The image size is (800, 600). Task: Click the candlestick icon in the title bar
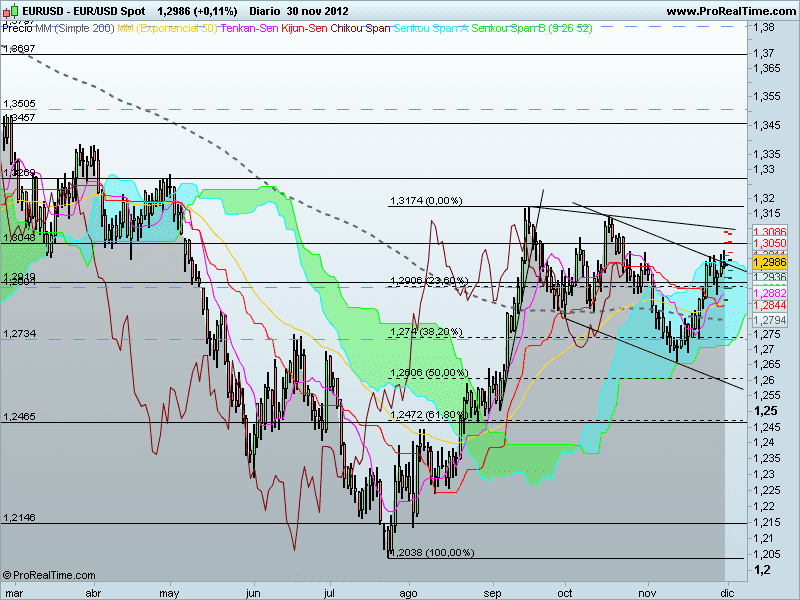click(11, 10)
